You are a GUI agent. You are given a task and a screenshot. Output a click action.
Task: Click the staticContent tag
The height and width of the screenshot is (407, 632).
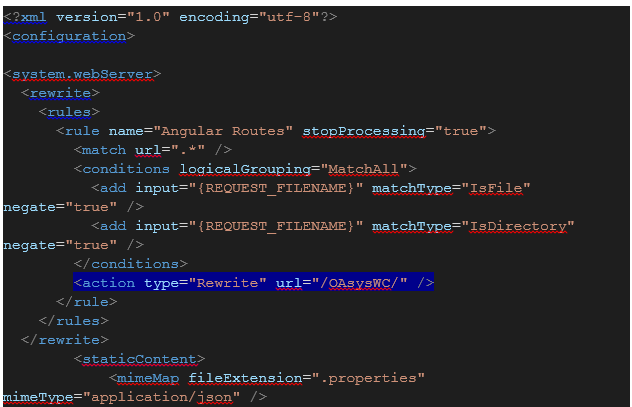click(x=139, y=359)
